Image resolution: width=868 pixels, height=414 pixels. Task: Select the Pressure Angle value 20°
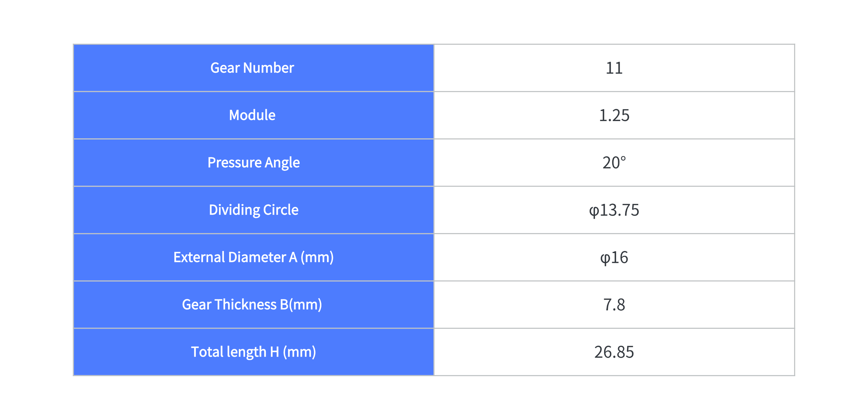614,163
